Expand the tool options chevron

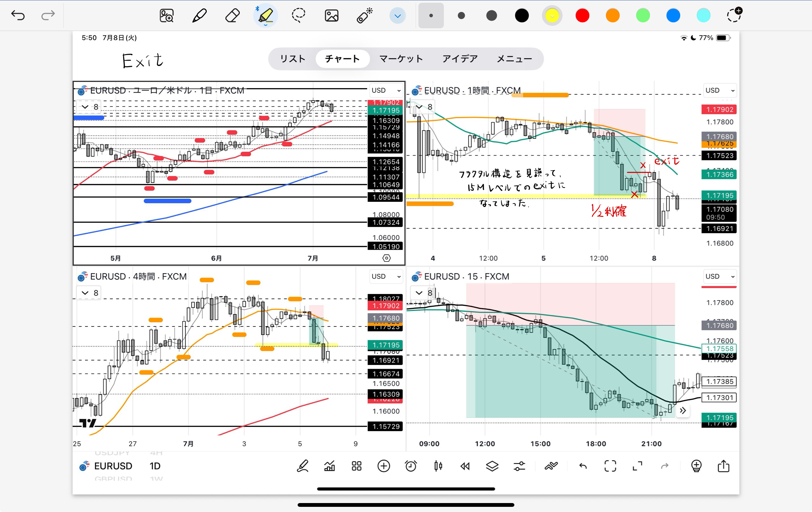pyautogui.click(x=397, y=16)
